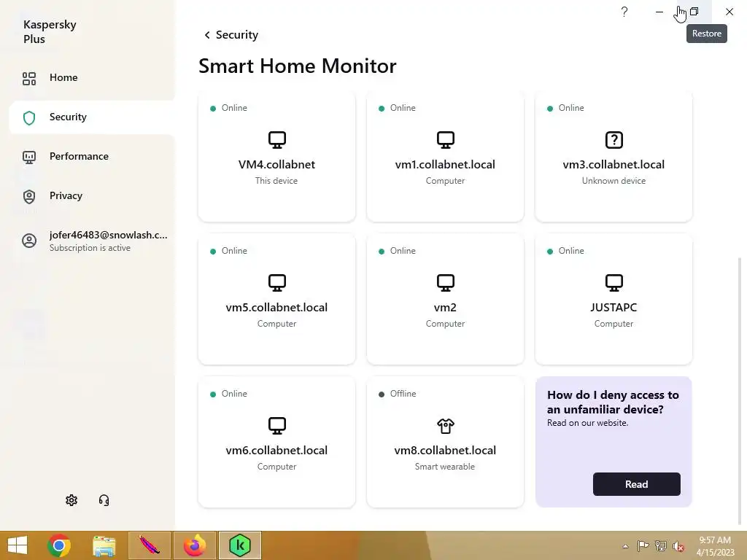Click the 'This device' label
This screenshot has width=747, height=560.
tap(276, 181)
